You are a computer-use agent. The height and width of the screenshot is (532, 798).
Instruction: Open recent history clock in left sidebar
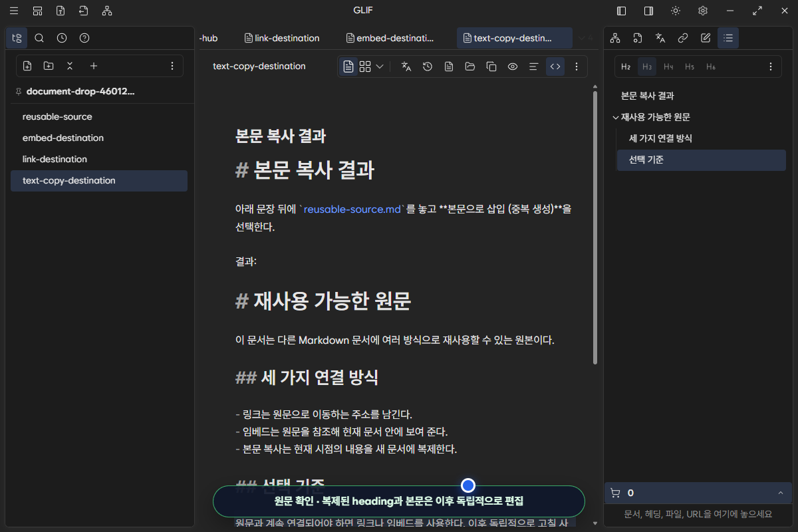[62, 38]
